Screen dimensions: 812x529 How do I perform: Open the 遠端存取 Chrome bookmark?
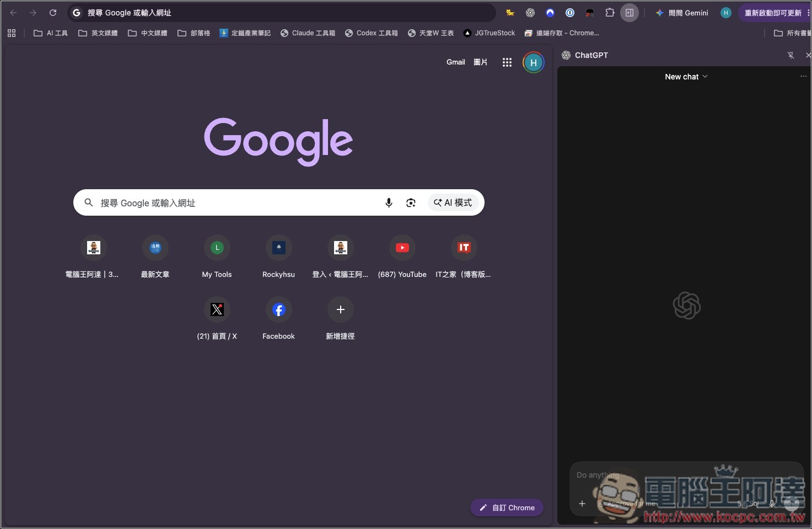562,33
